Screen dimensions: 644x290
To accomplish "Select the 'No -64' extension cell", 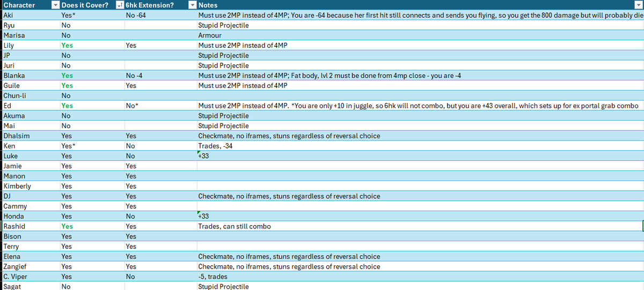I will click(x=160, y=15).
